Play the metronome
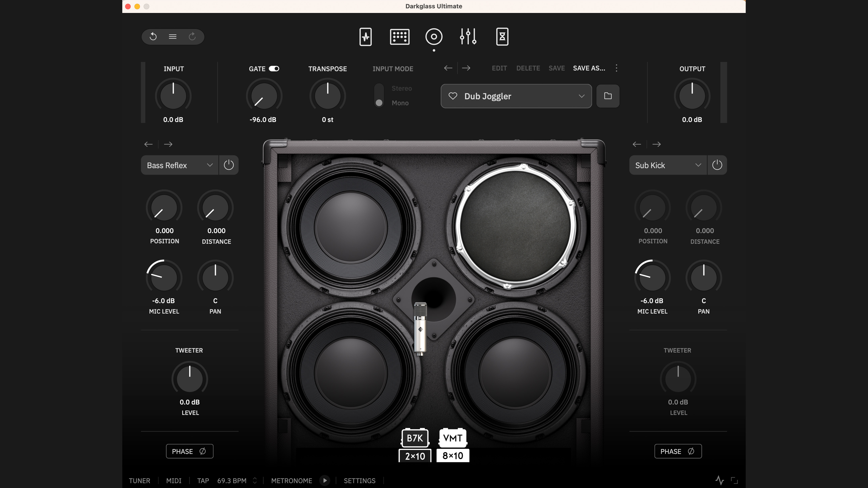The image size is (868, 488). [325, 480]
